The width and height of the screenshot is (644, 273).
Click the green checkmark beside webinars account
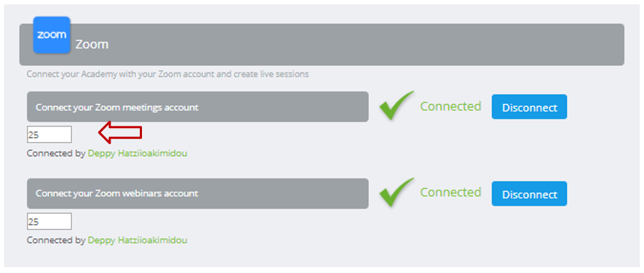pos(397,192)
